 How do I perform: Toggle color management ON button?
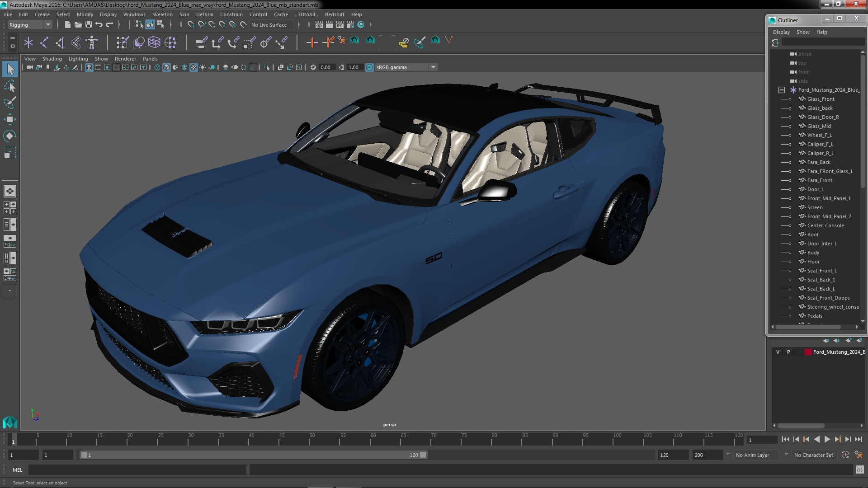pyautogui.click(x=369, y=67)
